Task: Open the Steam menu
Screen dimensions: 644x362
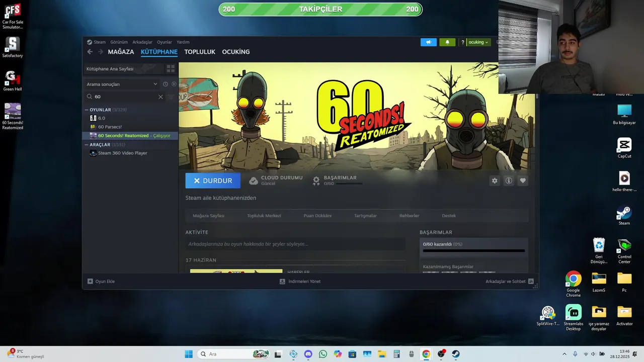Action: pos(96,42)
